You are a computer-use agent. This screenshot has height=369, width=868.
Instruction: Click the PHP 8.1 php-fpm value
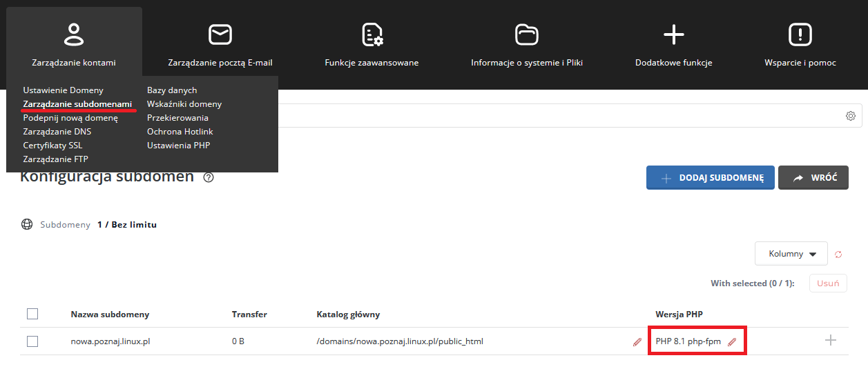pyautogui.click(x=688, y=341)
